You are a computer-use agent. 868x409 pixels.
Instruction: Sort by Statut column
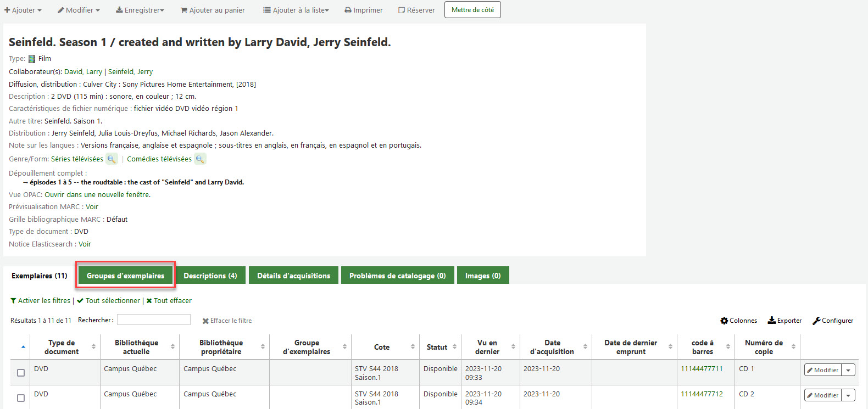point(441,347)
